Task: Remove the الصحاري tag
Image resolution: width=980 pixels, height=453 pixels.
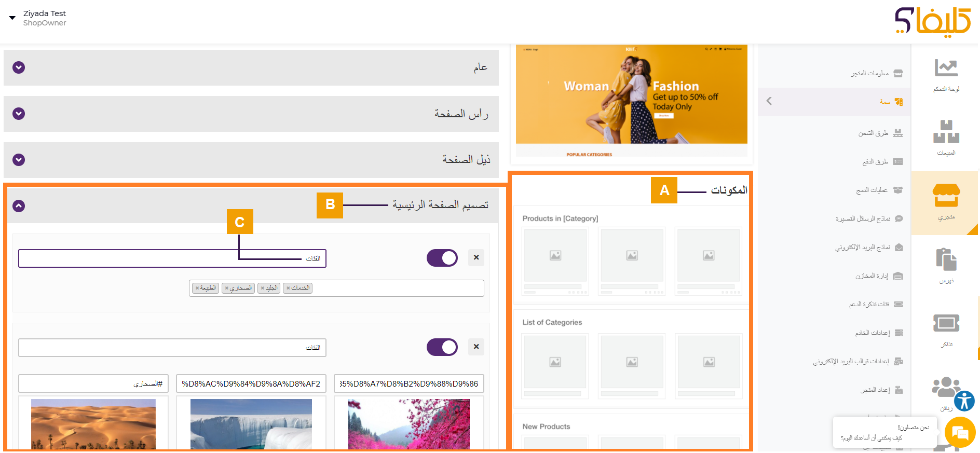Action: pyautogui.click(x=227, y=288)
